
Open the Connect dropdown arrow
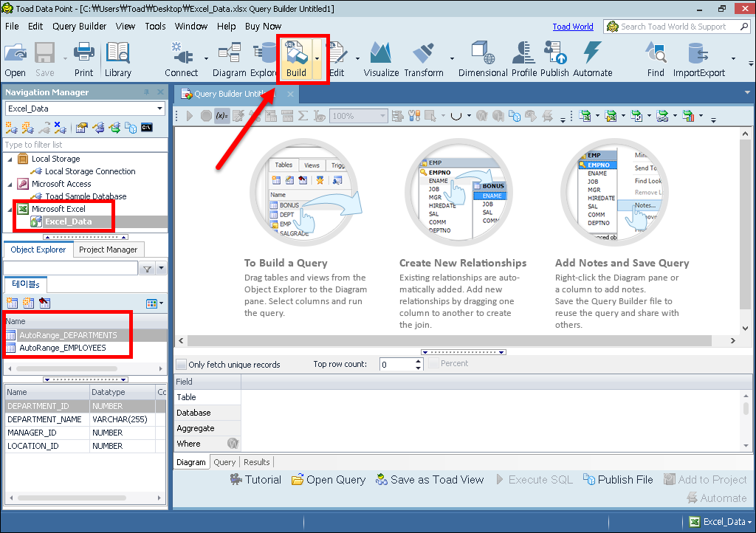(x=207, y=59)
